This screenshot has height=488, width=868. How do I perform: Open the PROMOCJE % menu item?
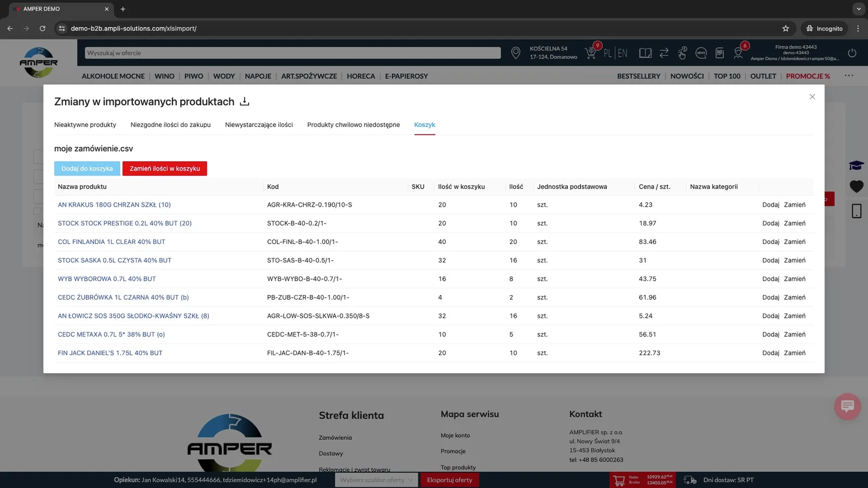point(808,76)
